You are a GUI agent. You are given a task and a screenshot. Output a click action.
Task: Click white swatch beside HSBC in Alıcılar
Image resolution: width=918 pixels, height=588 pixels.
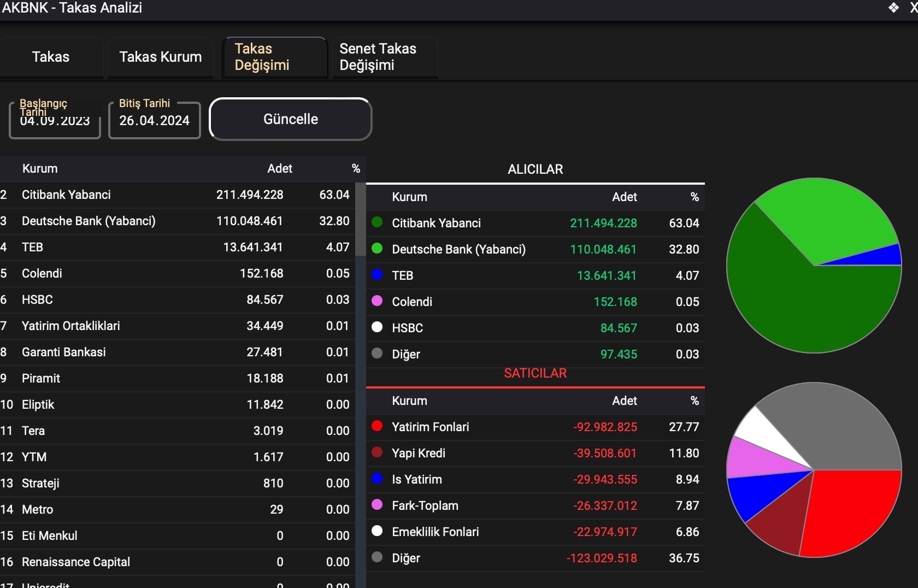tap(377, 327)
